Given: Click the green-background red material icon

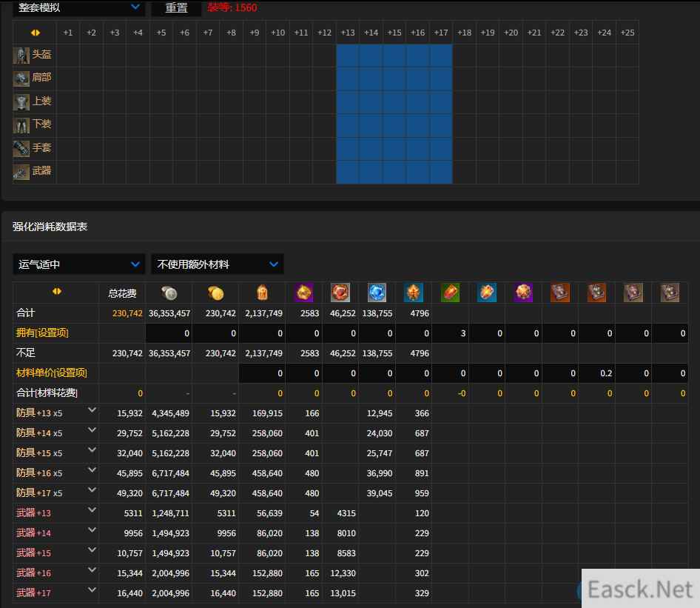Looking at the screenshot, I should coord(450,293).
